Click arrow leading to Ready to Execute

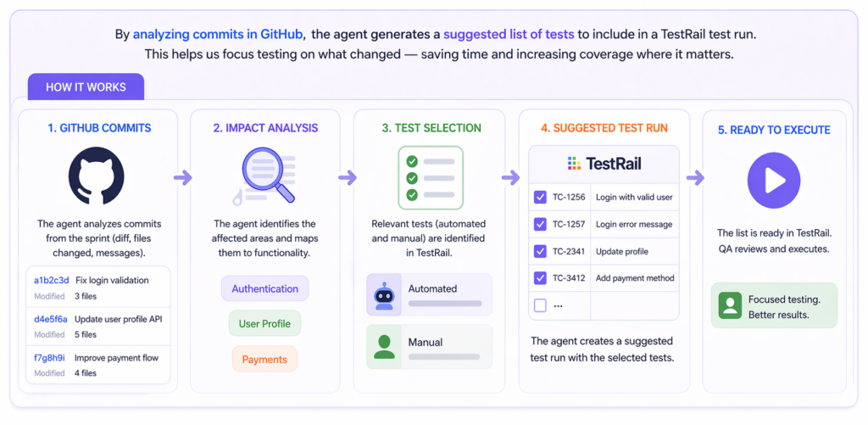[695, 177]
